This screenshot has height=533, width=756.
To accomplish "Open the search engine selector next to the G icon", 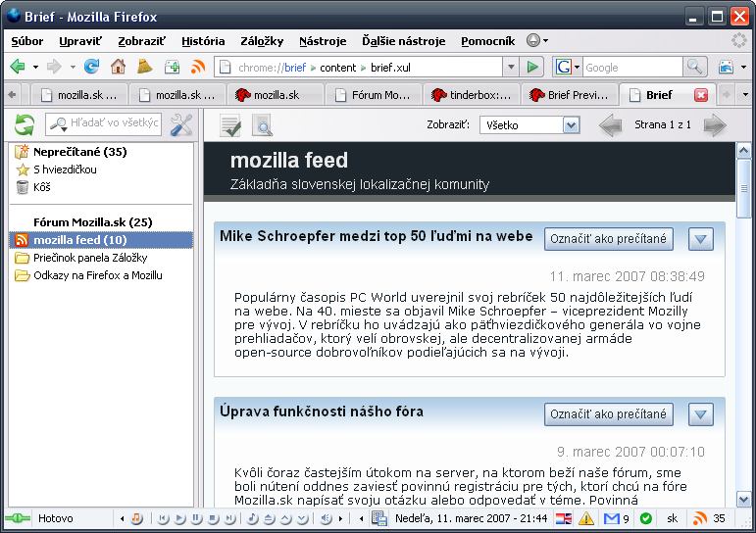I will pos(577,67).
